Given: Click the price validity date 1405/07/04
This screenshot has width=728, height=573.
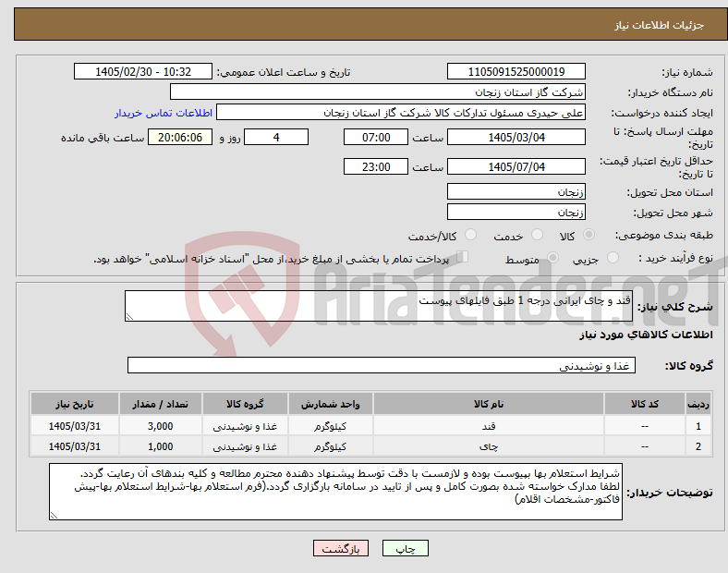Looking at the screenshot, I should point(516,166).
